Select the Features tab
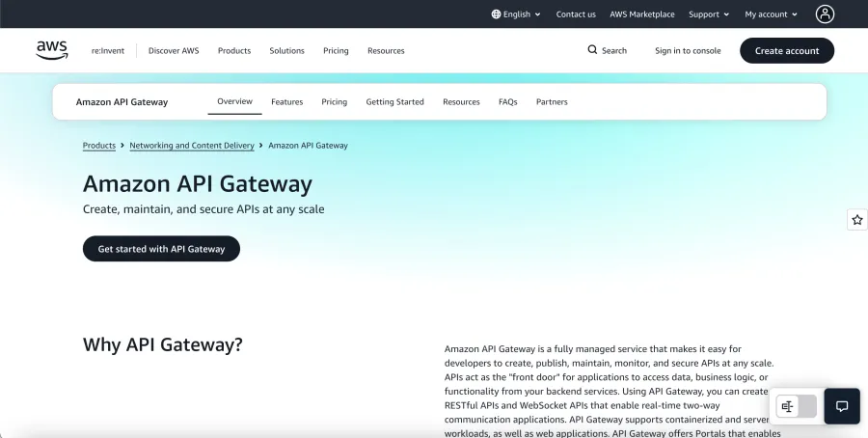 (286, 102)
